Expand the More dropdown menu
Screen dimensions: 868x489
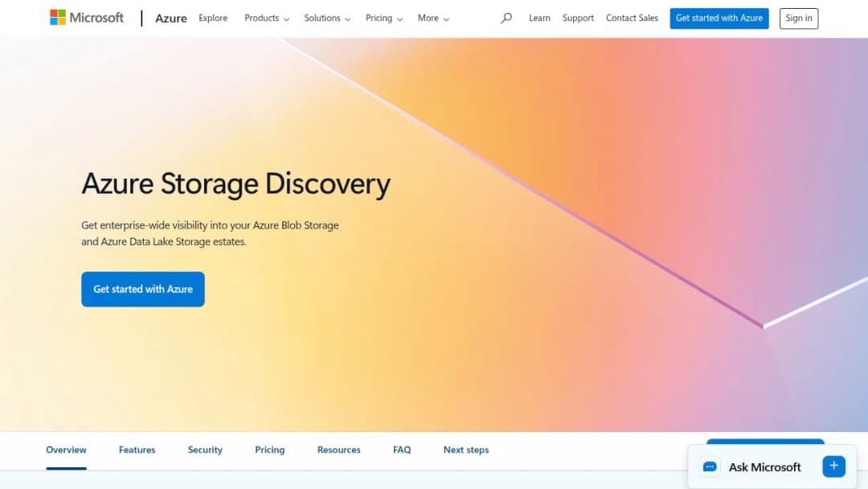point(433,18)
